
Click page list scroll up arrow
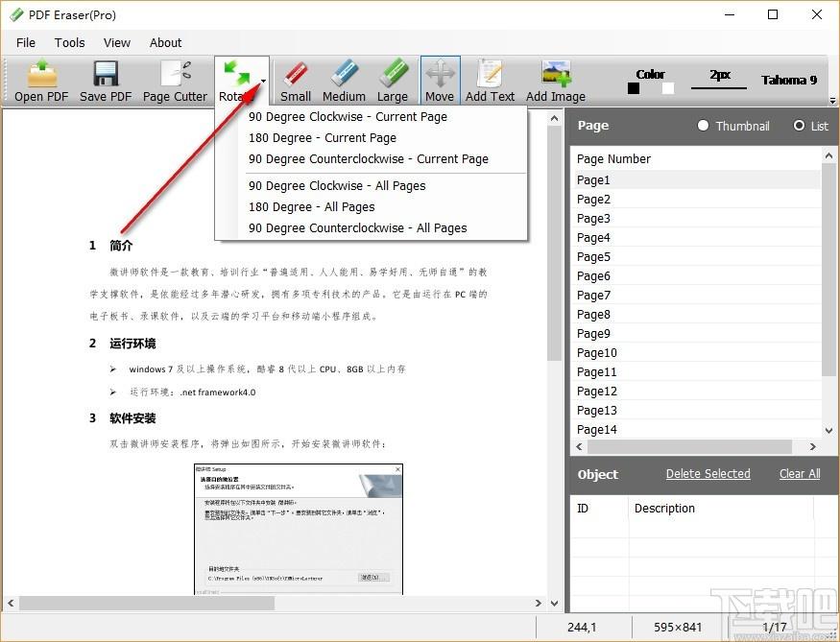(828, 155)
